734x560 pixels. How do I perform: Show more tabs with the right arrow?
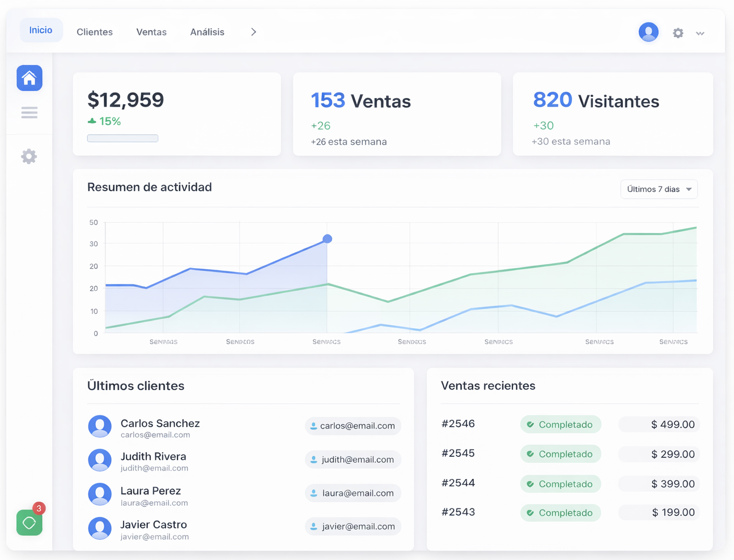pyautogui.click(x=253, y=32)
